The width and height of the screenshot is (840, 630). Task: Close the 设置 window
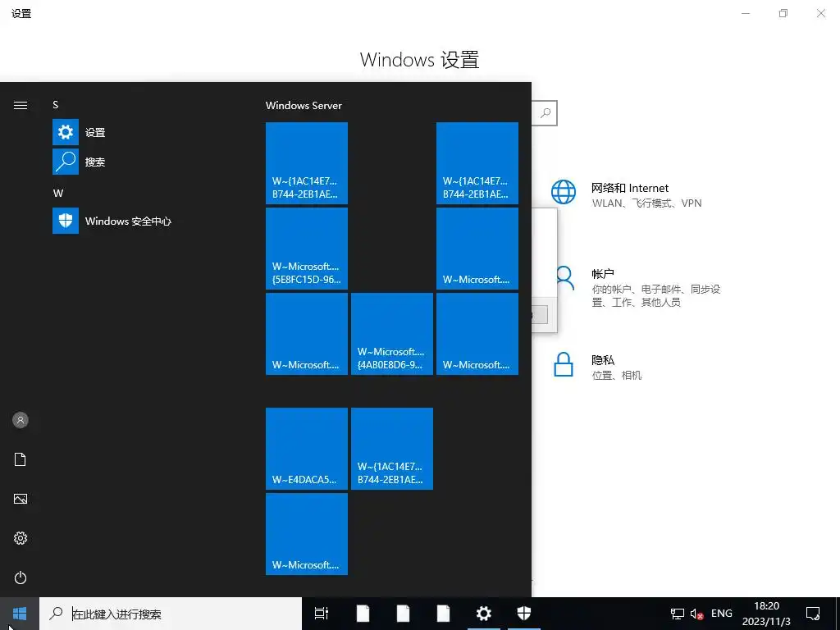coord(820,13)
